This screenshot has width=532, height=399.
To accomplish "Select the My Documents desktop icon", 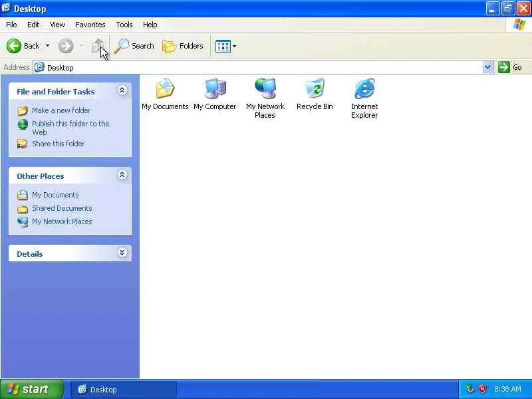I will 165,94.
